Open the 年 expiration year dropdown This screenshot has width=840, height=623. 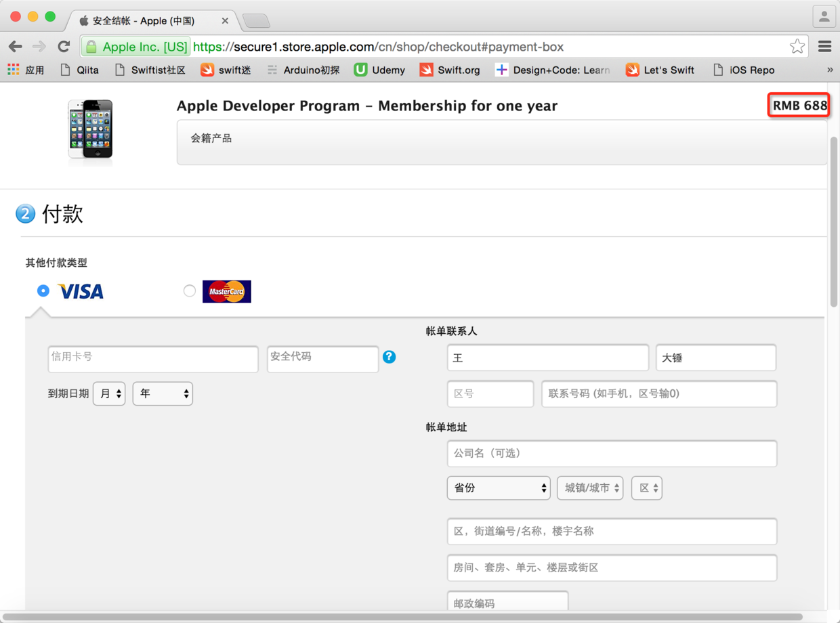point(163,393)
